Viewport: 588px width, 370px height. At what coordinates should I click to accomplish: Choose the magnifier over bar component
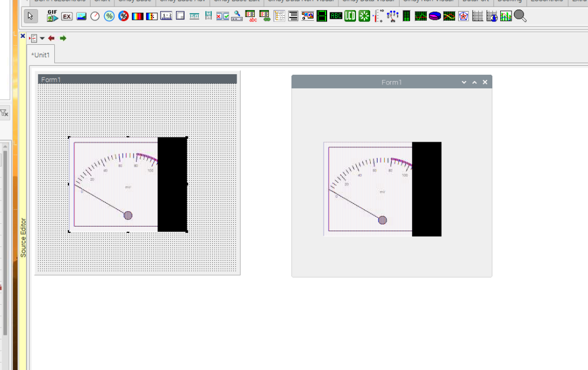click(237, 16)
